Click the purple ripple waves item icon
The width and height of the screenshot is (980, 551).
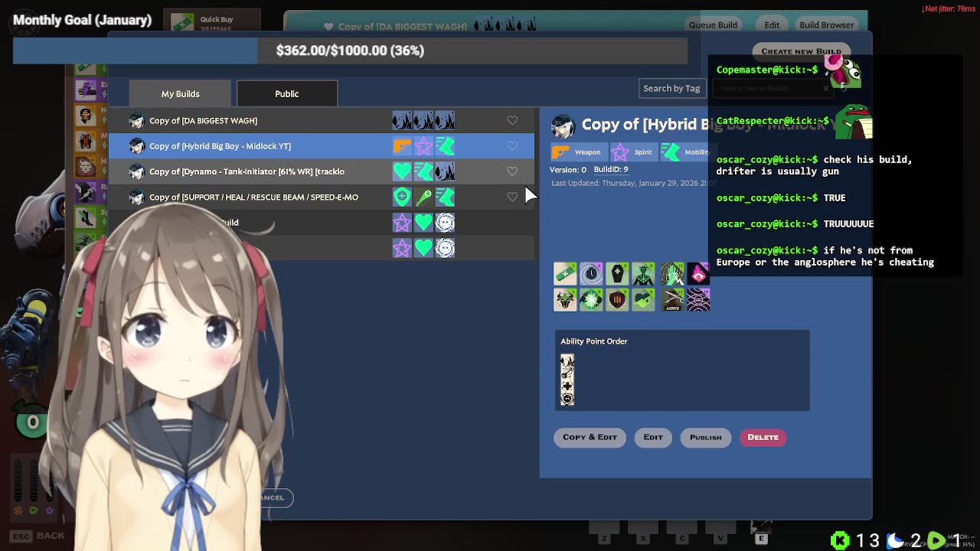(698, 299)
